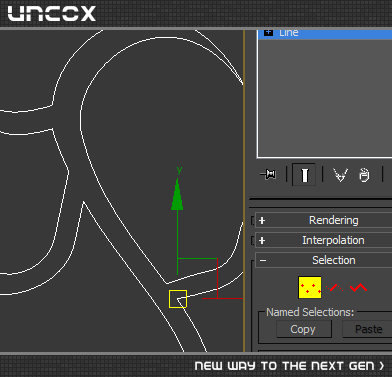Click the Copy named selections button
The image size is (392, 377).
(304, 329)
